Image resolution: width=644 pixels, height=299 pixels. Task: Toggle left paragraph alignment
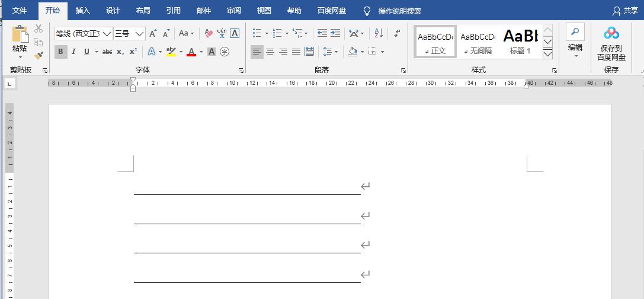click(x=257, y=52)
